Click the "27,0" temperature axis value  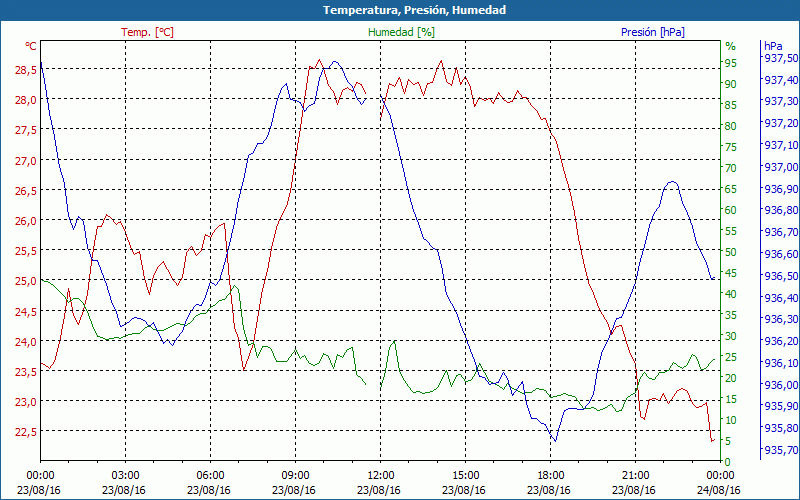point(26,161)
